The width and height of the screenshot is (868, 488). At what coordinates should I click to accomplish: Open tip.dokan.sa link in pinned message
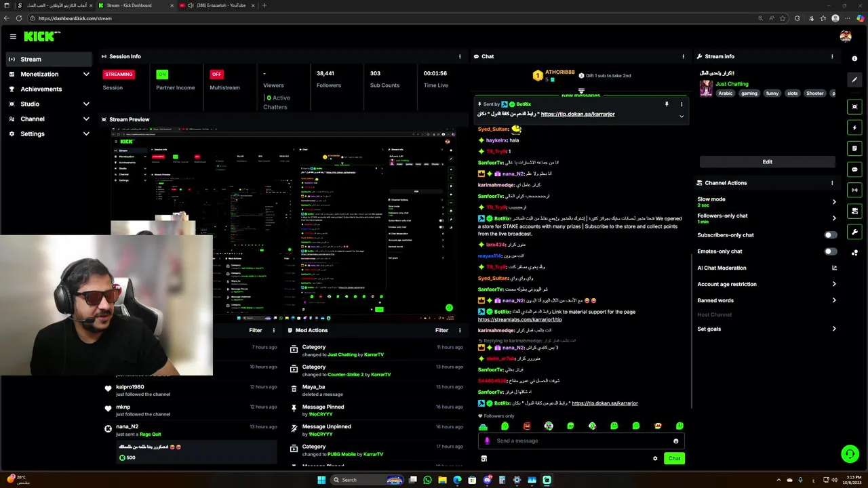coord(578,114)
